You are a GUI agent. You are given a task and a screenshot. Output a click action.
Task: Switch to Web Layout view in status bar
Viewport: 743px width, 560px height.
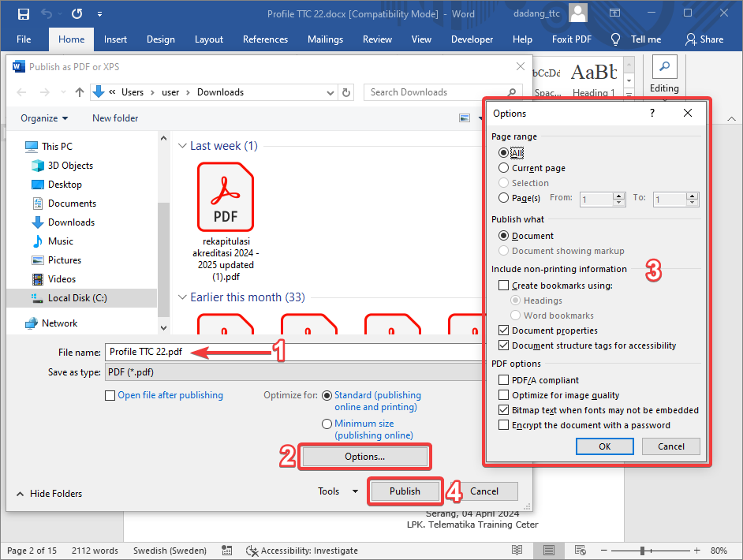click(x=580, y=550)
